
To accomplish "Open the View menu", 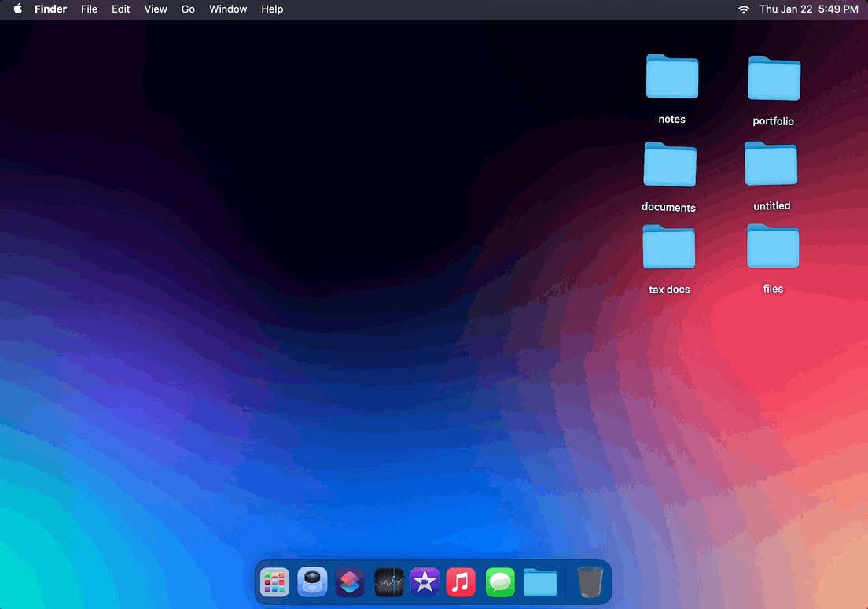I will coord(156,9).
